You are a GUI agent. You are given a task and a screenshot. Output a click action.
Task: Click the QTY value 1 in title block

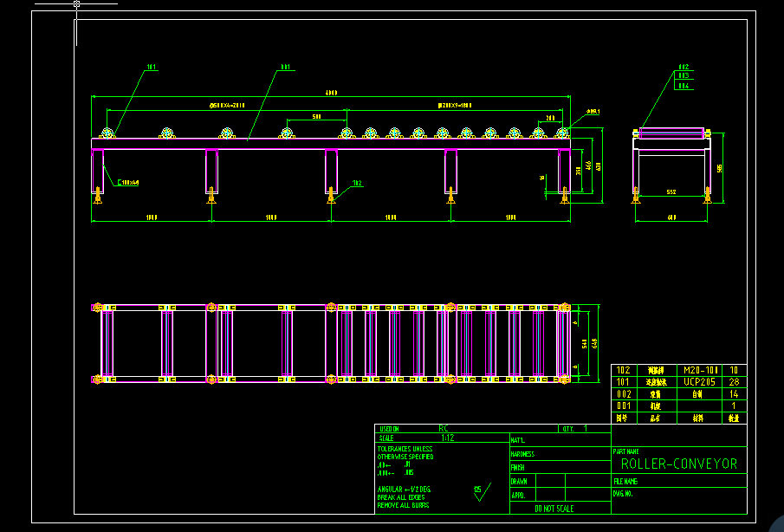tap(585, 428)
